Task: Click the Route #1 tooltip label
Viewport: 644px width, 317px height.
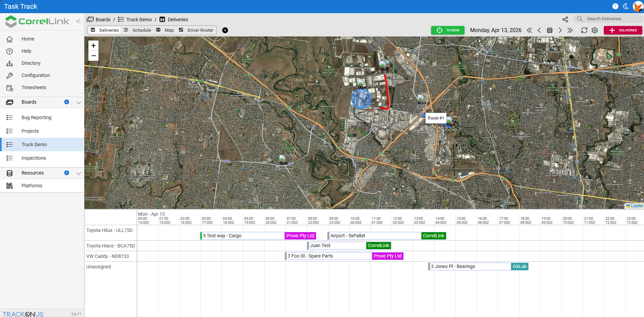Action: click(436, 118)
